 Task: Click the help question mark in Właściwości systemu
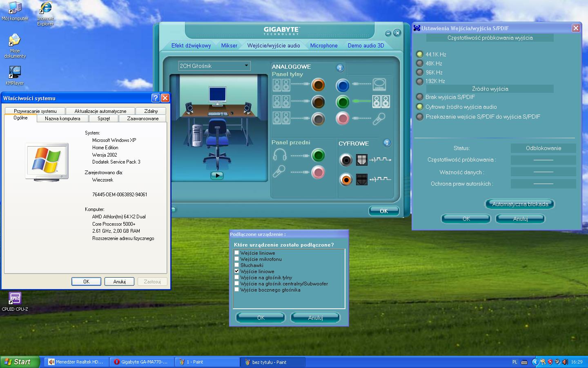tap(156, 98)
